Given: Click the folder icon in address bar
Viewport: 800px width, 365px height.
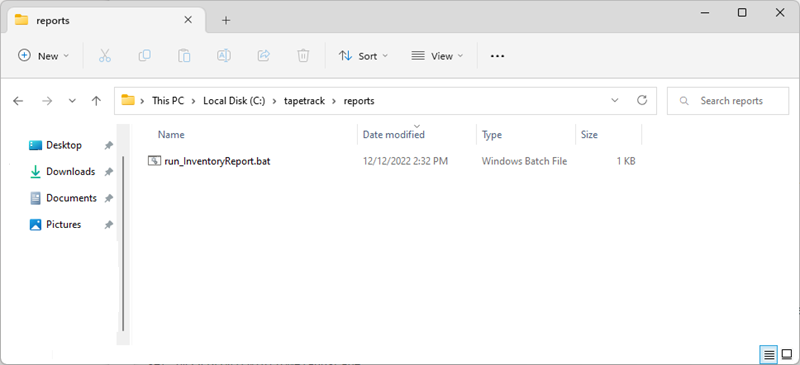Looking at the screenshot, I should coord(128,100).
